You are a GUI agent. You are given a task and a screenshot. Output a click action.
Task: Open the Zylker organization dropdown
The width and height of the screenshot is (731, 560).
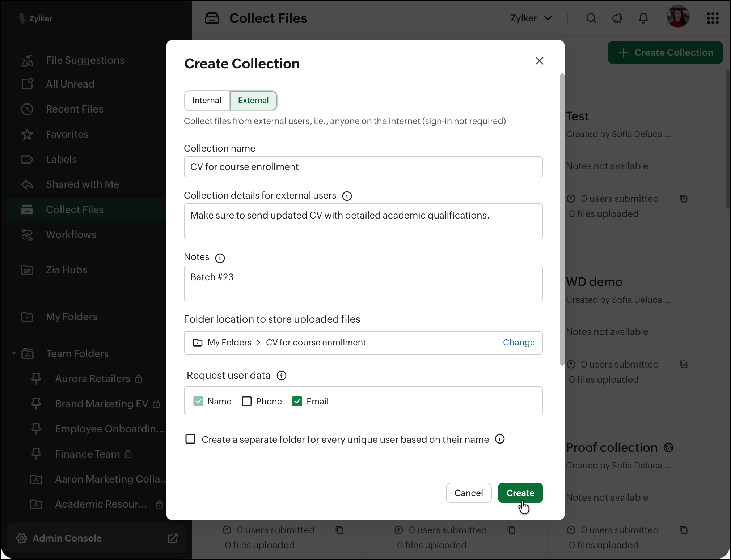click(531, 18)
